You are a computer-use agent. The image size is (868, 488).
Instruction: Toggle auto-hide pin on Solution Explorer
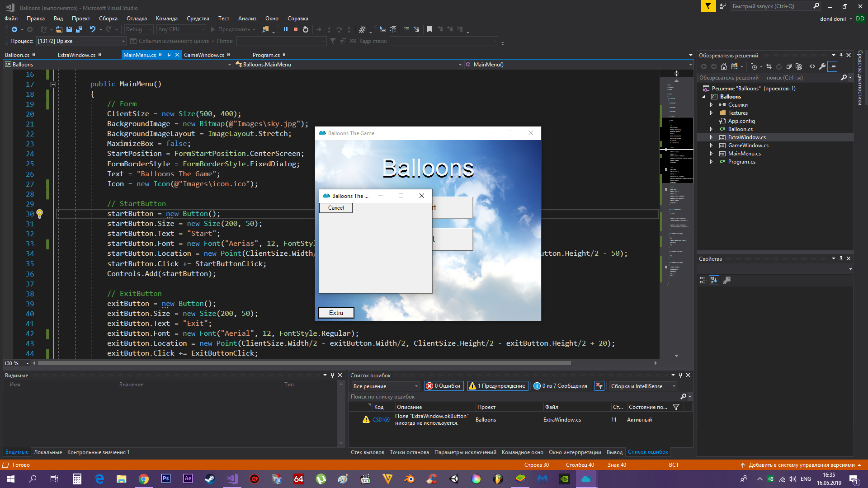841,55
